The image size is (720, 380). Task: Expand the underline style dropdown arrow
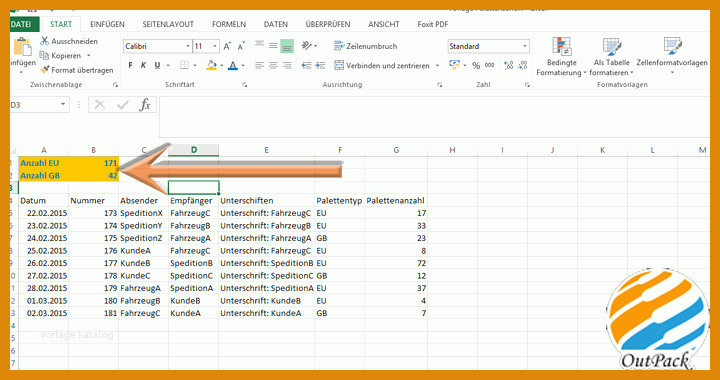coord(168,66)
